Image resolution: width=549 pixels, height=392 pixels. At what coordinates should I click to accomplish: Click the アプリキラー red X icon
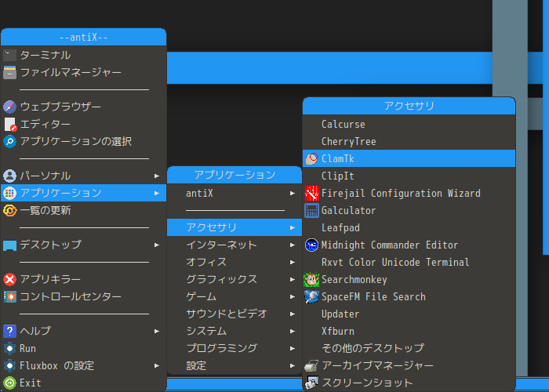pyautogui.click(x=9, y=279)
